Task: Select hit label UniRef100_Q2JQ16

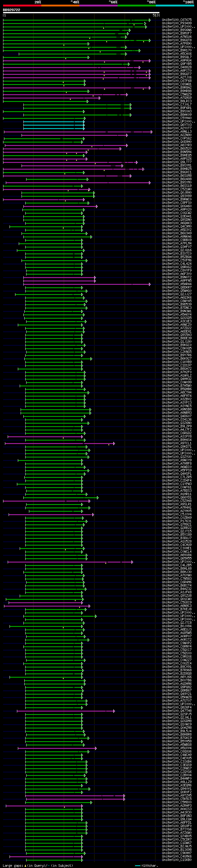Action: click(177, 250)
